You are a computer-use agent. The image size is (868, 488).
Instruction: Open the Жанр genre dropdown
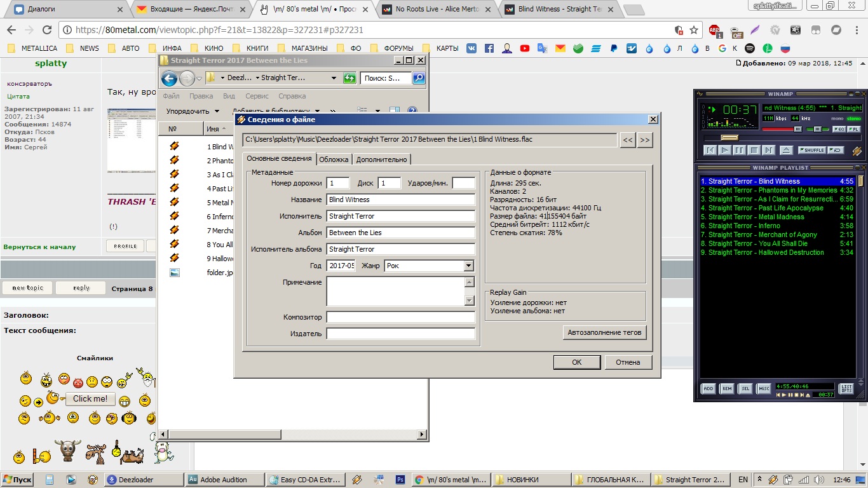click(469, 266)
